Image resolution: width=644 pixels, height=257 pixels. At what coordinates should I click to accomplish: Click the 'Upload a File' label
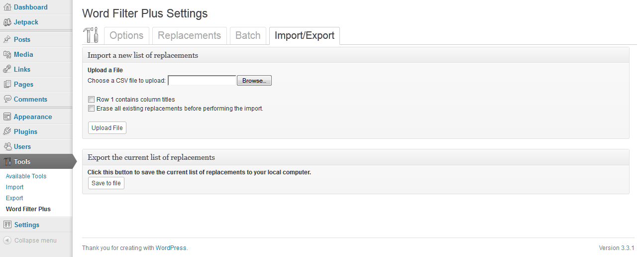105,70
